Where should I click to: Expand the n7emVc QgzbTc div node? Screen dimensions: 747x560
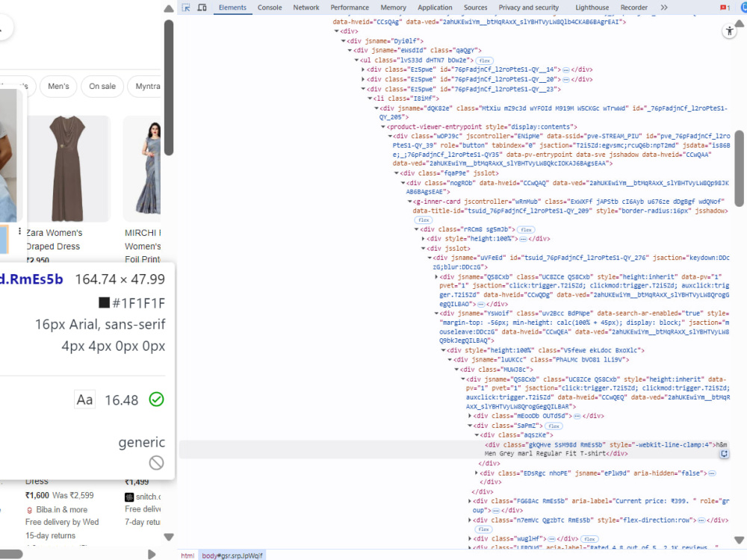point(469,520)
